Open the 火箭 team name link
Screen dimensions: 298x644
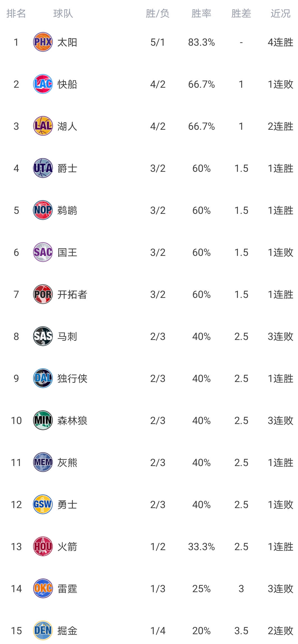point(67,546)
